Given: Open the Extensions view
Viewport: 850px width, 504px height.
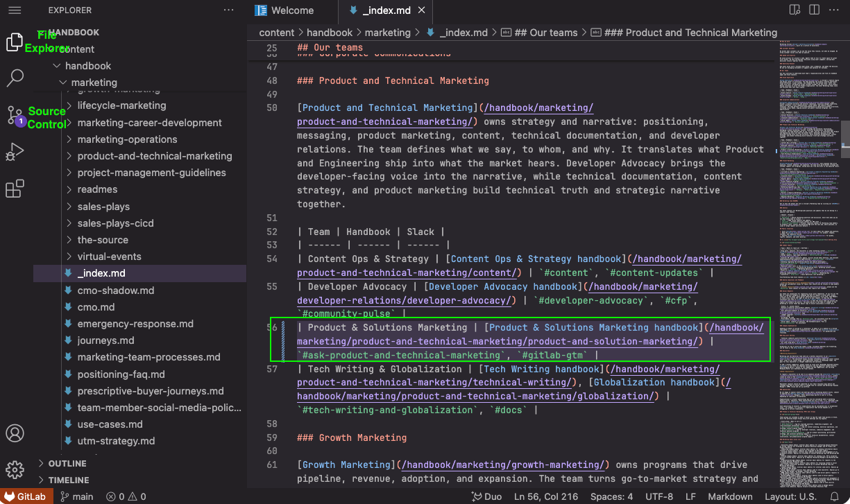Looking at the screenshot, I should (15, 189).
